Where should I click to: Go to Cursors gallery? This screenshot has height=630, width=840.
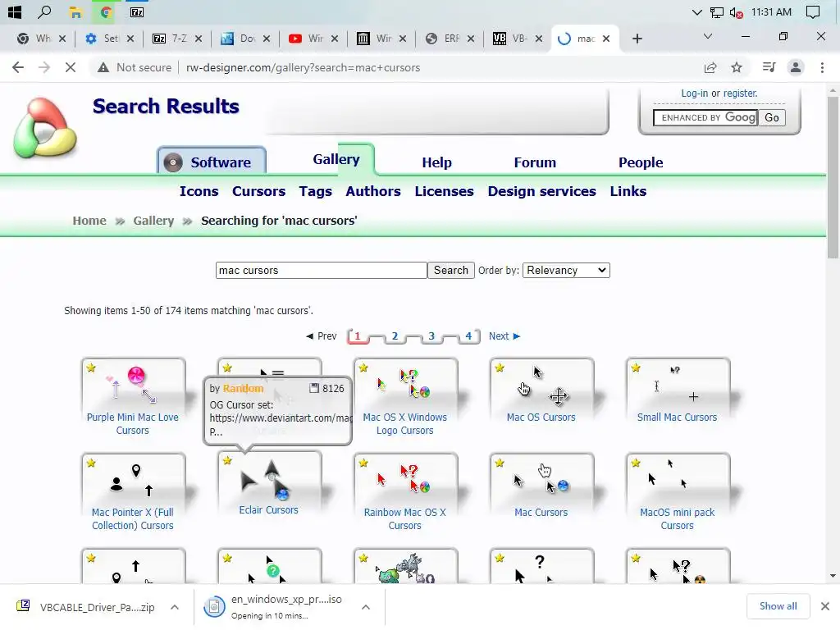(258, 191)
